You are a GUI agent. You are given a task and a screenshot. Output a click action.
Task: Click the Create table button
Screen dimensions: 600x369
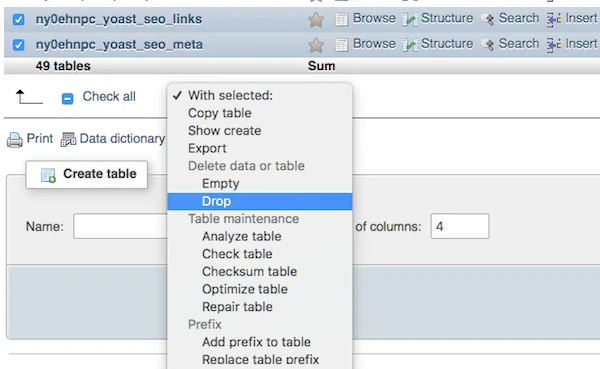click(86, 174)
